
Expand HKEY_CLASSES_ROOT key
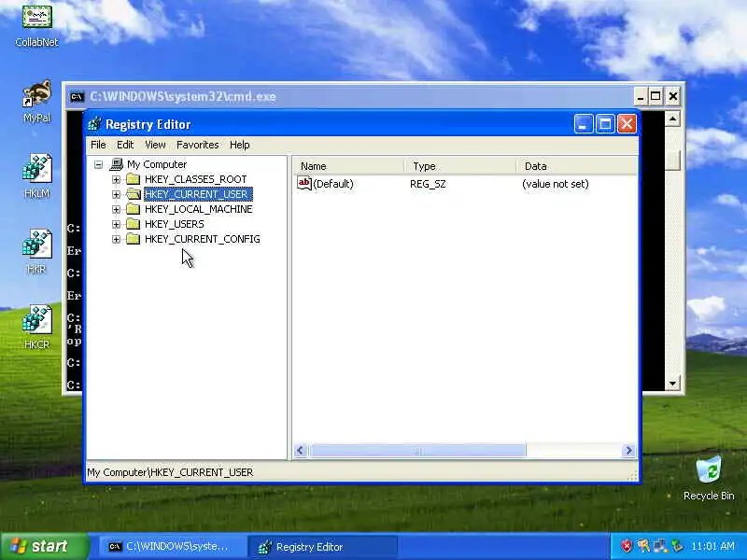(x=116, y=179)
